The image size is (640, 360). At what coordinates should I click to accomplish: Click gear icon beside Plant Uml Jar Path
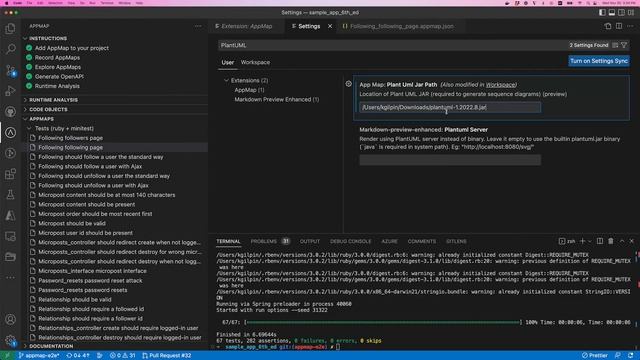coord(348,84)
